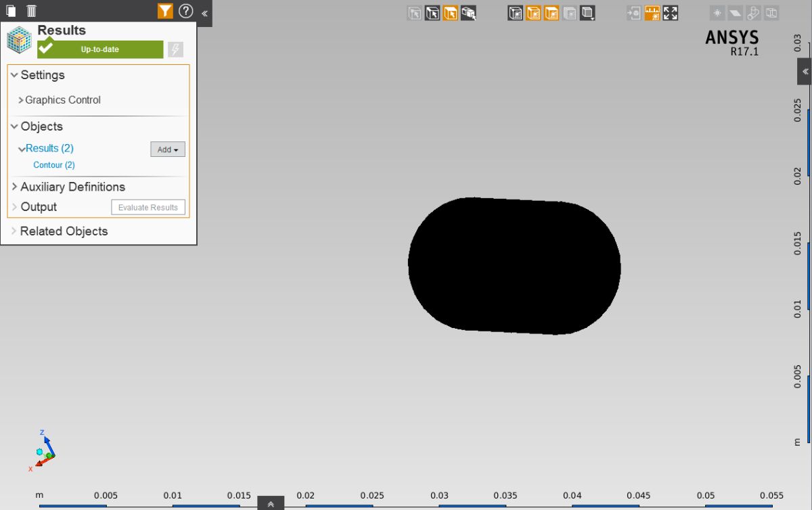Click the lightning bolt update icon

coord(175,49)
